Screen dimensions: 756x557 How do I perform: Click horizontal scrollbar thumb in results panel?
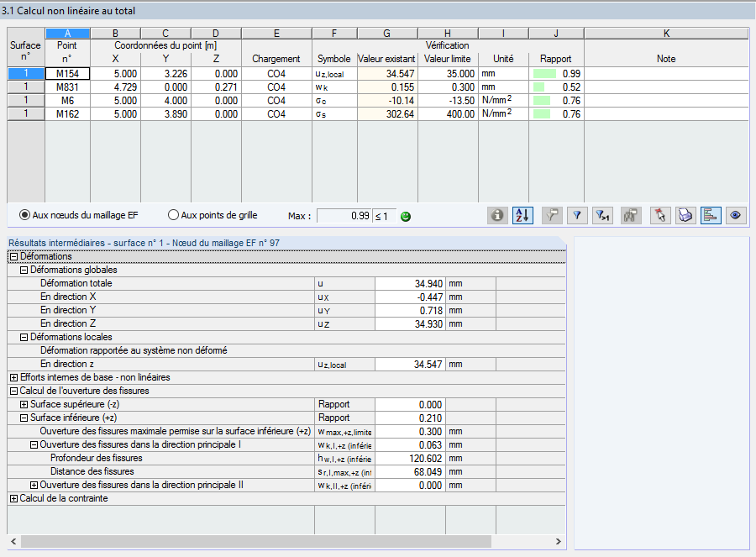click(255, 542)
